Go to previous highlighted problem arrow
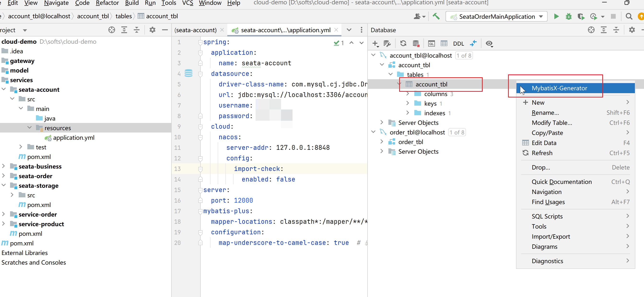 point(351,43)
